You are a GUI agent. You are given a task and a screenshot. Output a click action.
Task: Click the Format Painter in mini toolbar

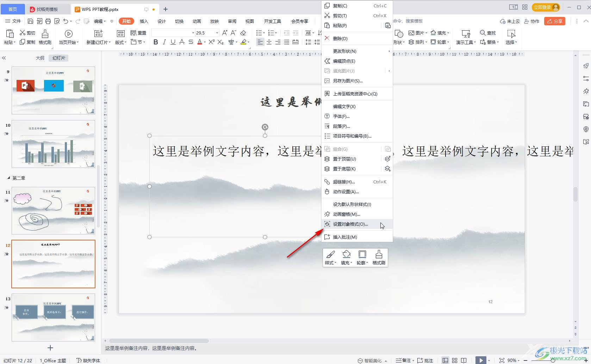(x=379, y=257)
